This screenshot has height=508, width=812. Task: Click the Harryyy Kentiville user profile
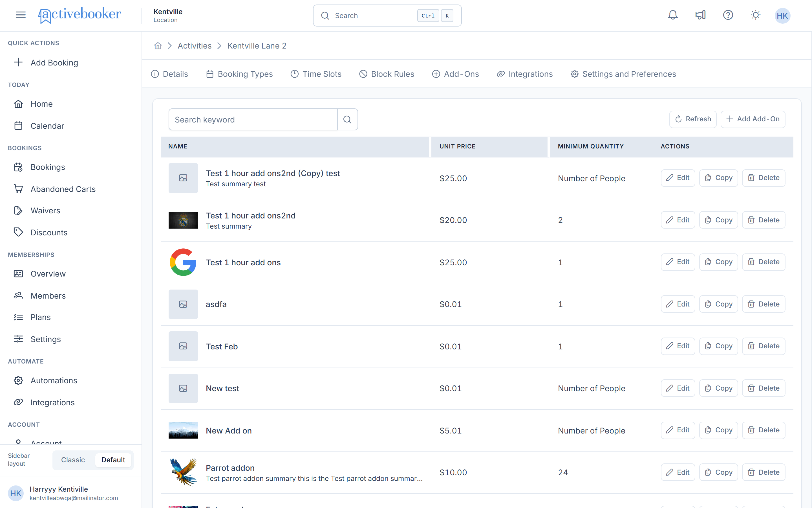71,493
